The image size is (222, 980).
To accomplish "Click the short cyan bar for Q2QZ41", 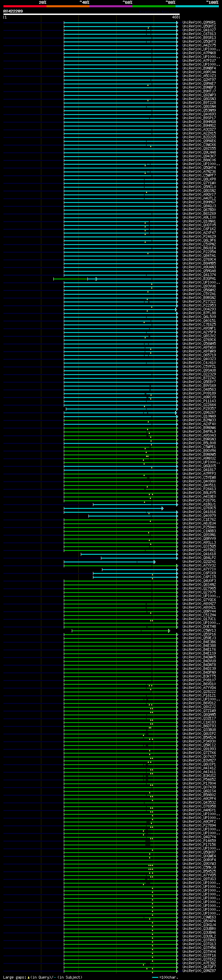I will (109, 561).
